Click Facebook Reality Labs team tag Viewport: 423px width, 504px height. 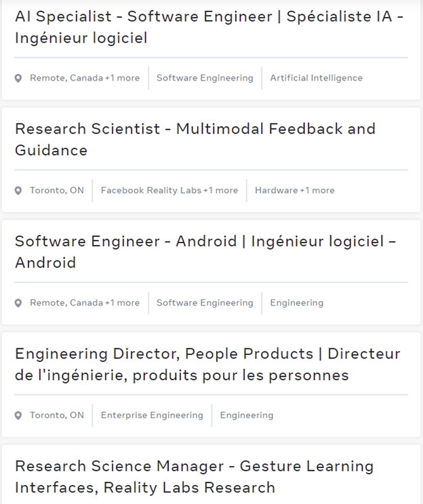[x=150, y=190]
